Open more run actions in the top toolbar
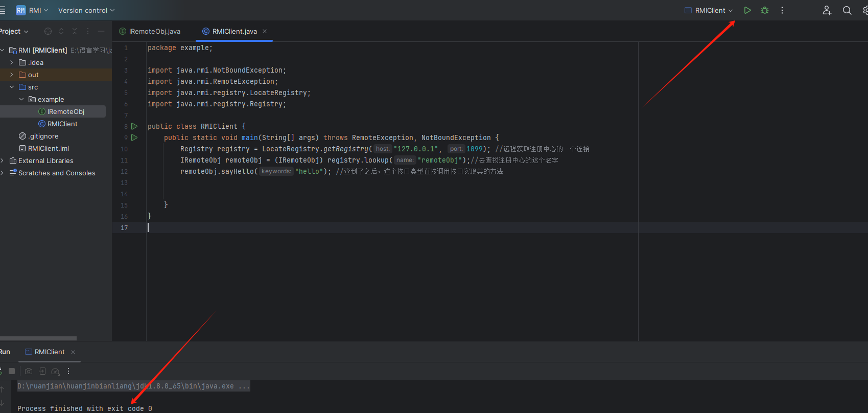 (x=782, y=10)
